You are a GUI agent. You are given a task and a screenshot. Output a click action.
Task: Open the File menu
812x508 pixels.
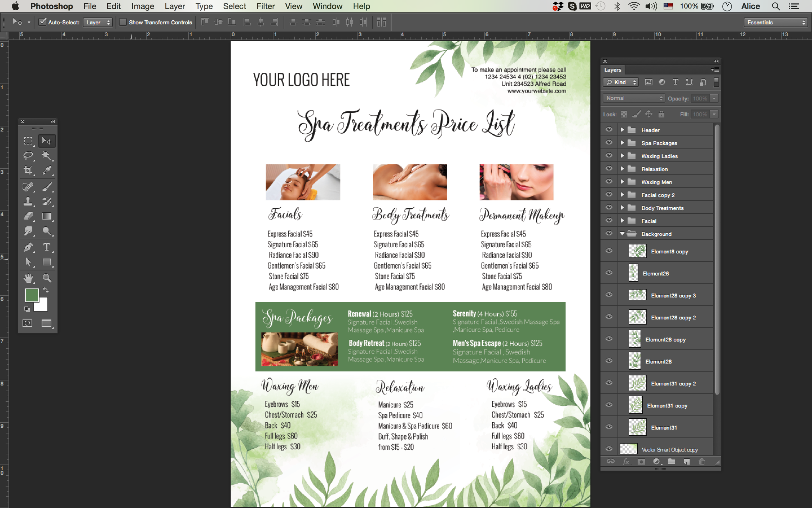[x=89, y=6]
